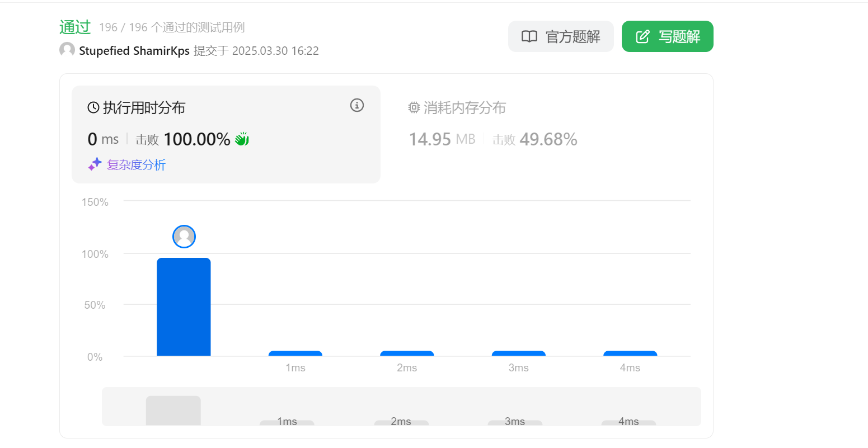The width and height of the screenshot is (868, 448).
Task: Click the 0 ms runtime value
Action: point(103,139)
